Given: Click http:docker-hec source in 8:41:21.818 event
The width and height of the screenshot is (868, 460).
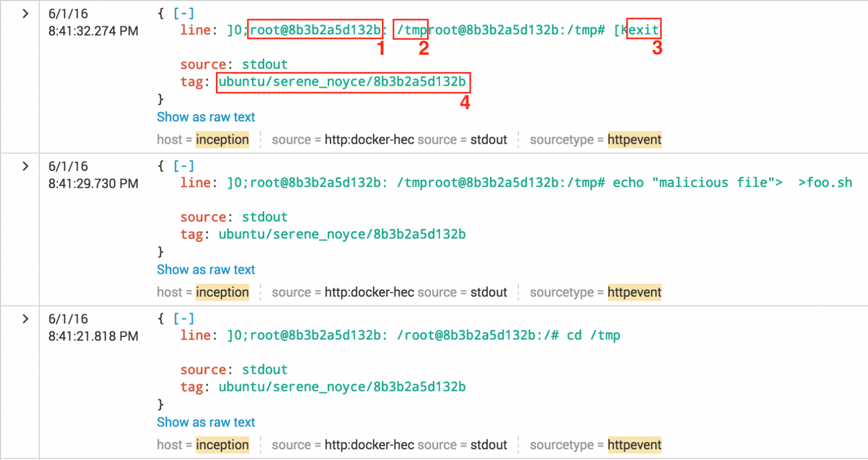Looking at the screenshot, I should coord(369,445).
